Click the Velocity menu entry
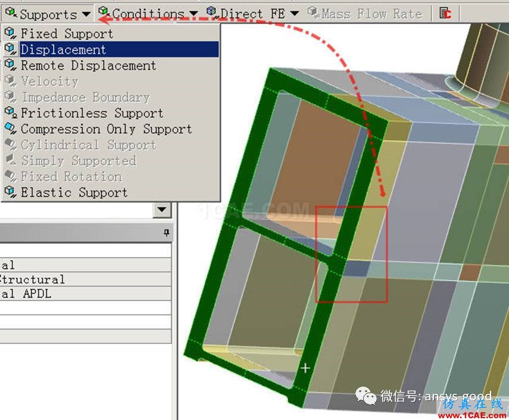This screenshot has width=509, height=420. [x=111, y=81]
